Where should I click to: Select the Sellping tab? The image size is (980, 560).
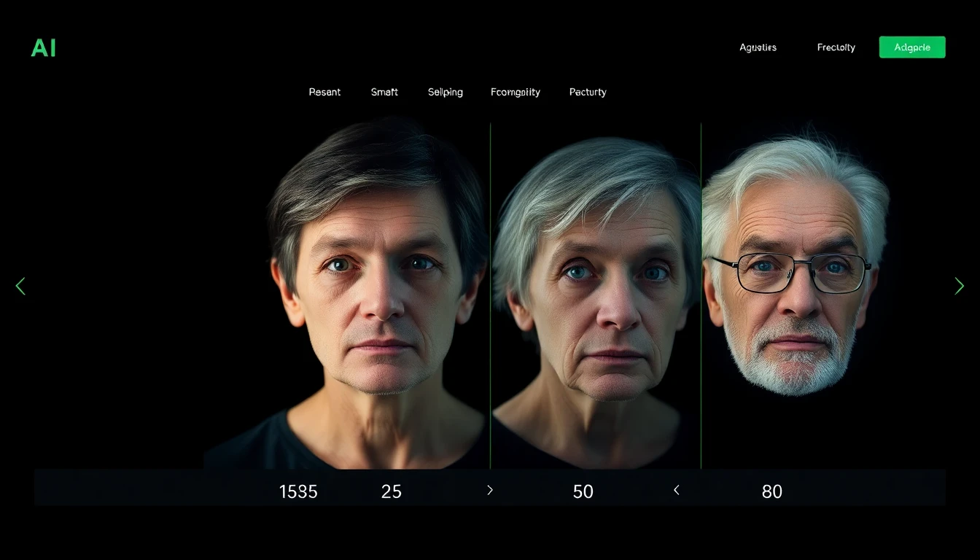pyautogui.click(x=445, y=92)
